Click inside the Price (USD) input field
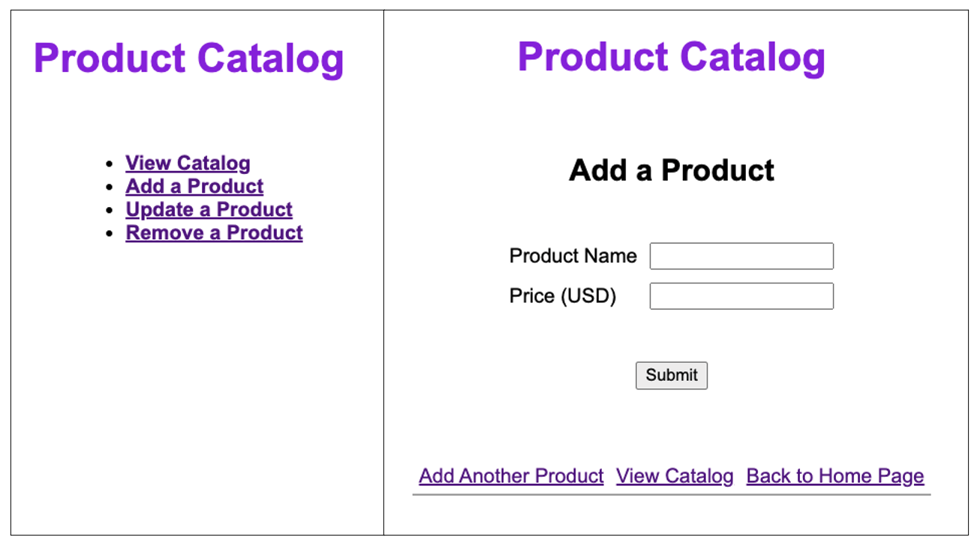980x549 pixels. tap(741, 295)
